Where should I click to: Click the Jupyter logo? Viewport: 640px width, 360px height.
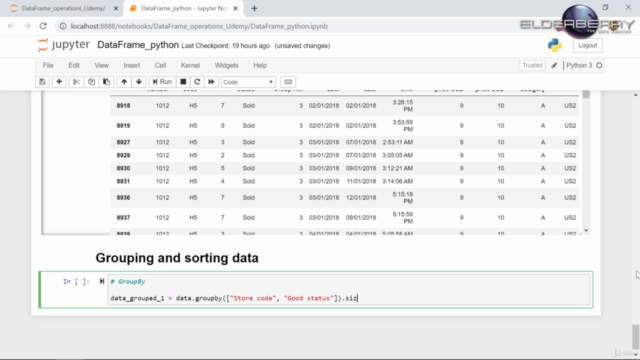pyautogui.click(x=64, y=45)
